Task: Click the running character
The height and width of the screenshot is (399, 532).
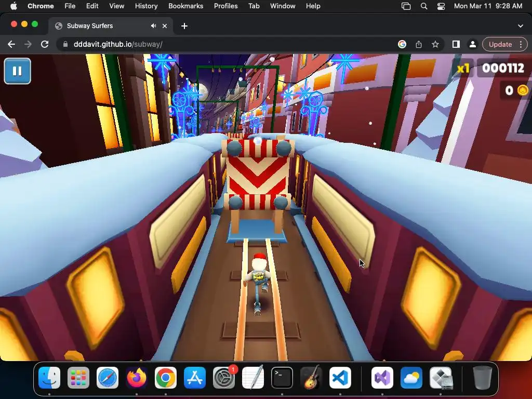Action: point(259,283)
